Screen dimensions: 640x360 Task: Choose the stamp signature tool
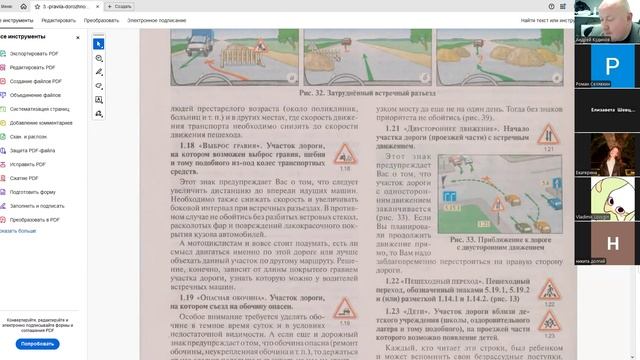coord(99,114)
